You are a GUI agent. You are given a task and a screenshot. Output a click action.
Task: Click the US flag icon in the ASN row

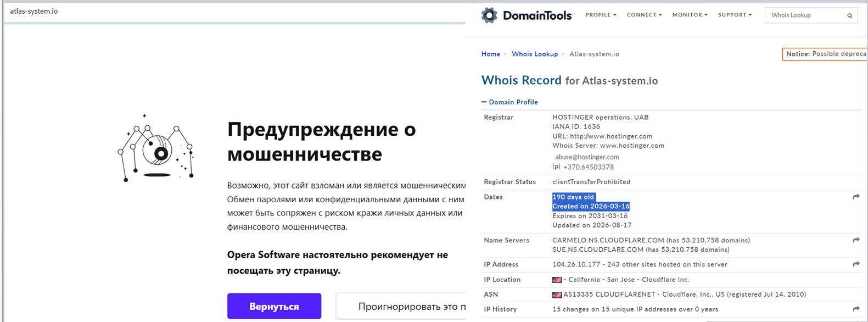557,295
